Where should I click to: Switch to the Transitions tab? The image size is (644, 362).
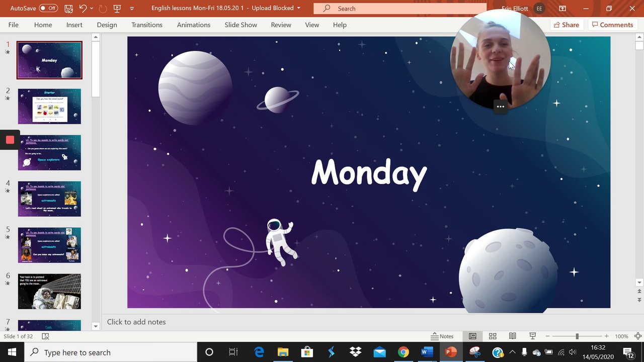(147, 25)
